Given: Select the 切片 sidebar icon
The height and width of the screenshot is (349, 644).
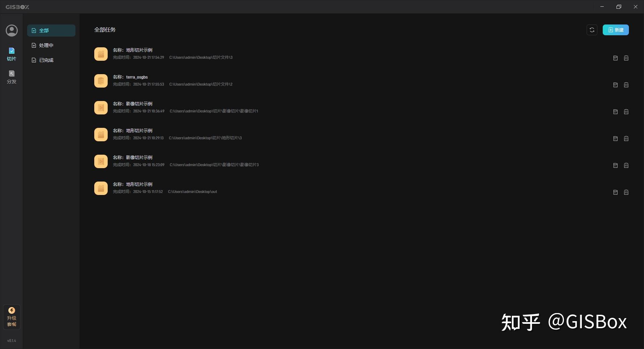Looking at the screenshot, I should (12, 54).
